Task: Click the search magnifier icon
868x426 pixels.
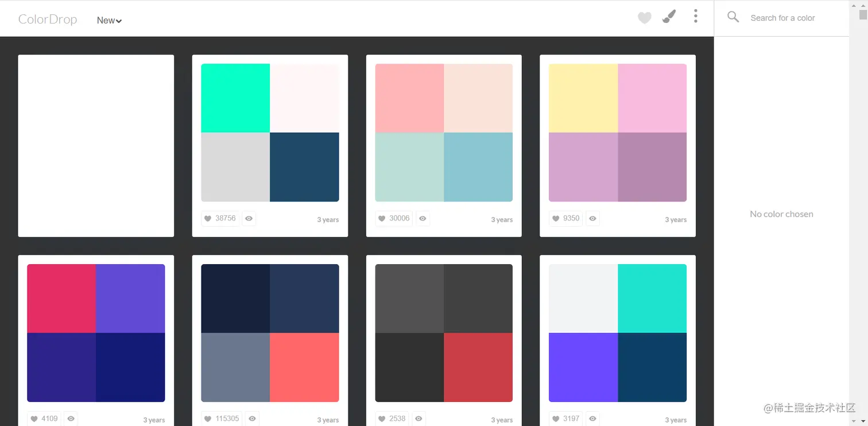Action: click(x=733, y=17)
